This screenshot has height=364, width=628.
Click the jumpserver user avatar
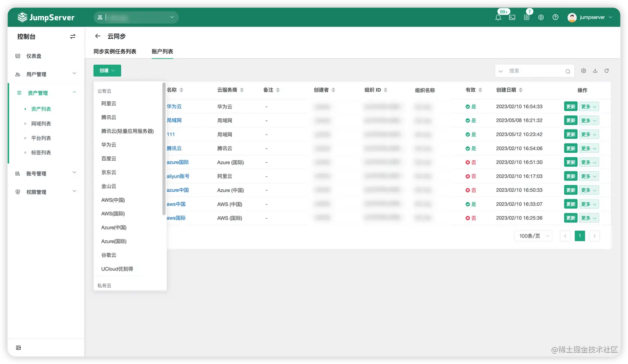coord(572,17)
